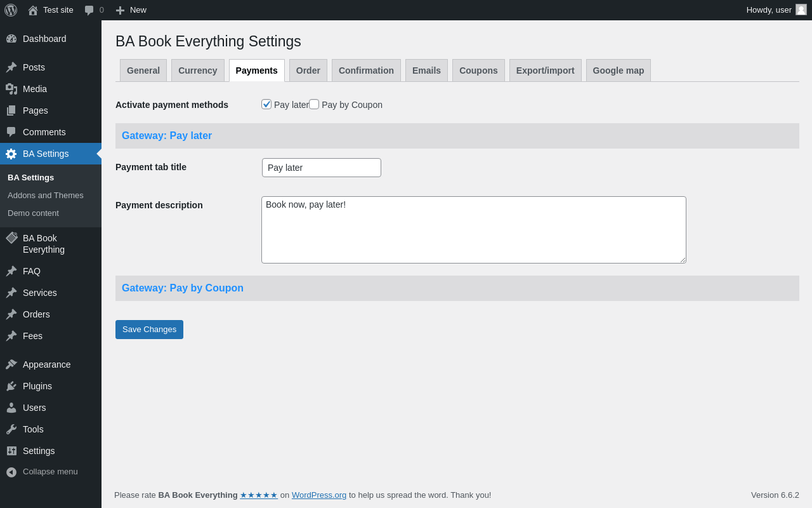Viewport: 812px width, 508px height.
Task: Open the Google map tab
Action: tap(619, 70)
